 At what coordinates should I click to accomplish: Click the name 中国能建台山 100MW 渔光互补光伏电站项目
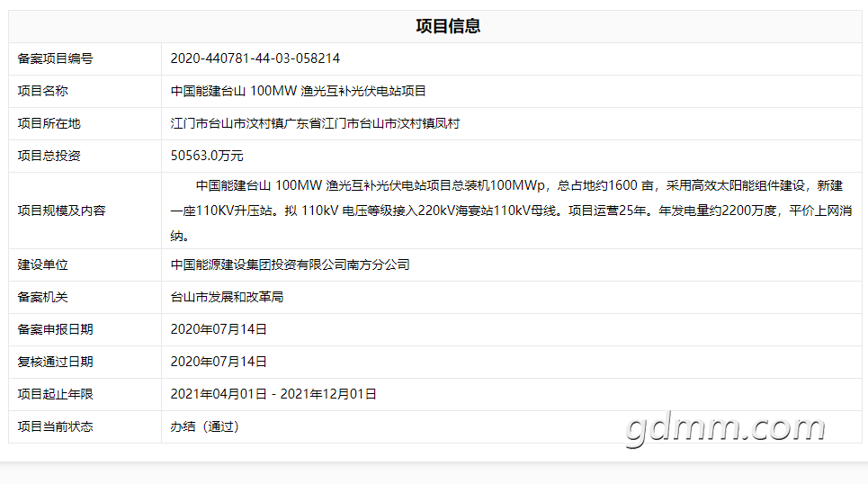[x=298, y=91]
